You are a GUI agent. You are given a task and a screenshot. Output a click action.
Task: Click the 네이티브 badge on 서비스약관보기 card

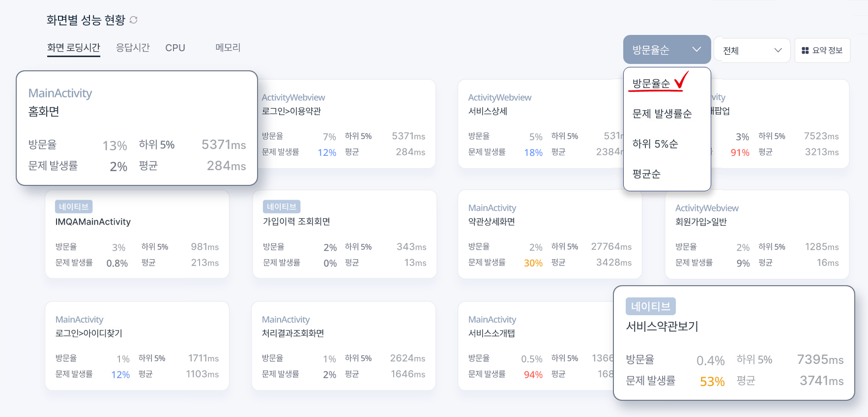point(650,306)
